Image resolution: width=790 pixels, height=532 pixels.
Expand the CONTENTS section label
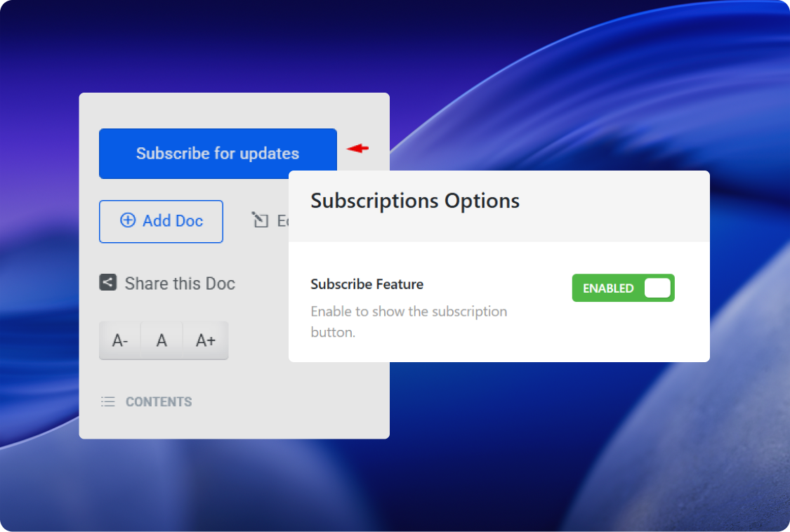[159, 402]
